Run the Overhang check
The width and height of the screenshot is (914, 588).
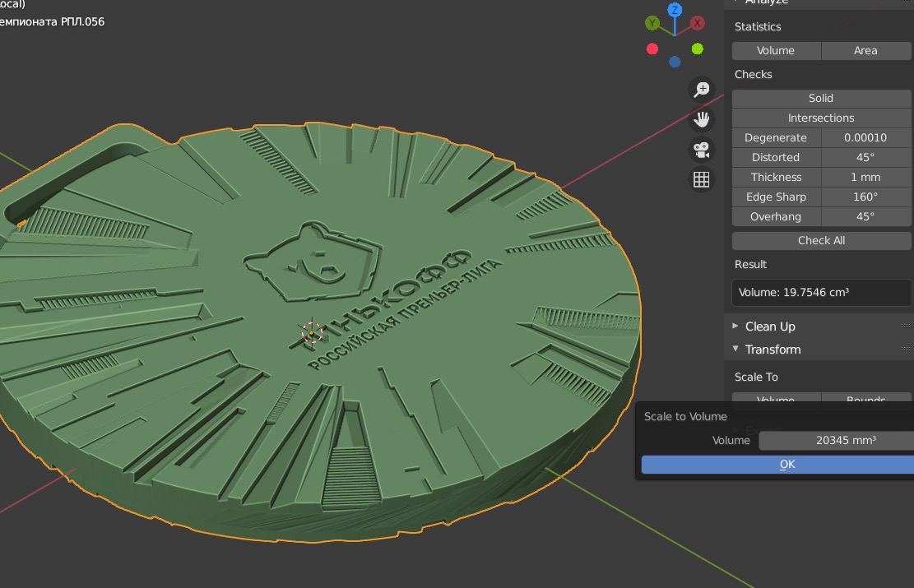point(776,217)
